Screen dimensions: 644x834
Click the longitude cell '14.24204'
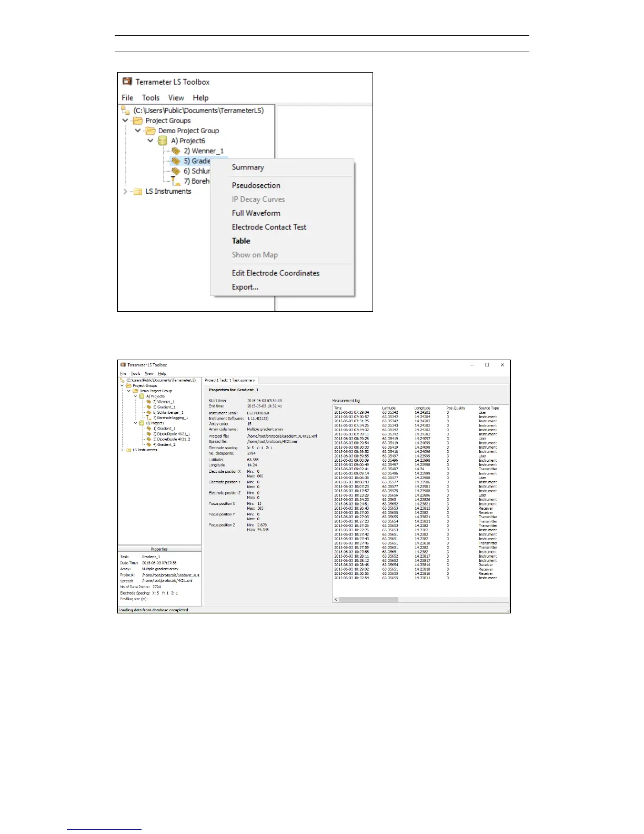[422, 417]
